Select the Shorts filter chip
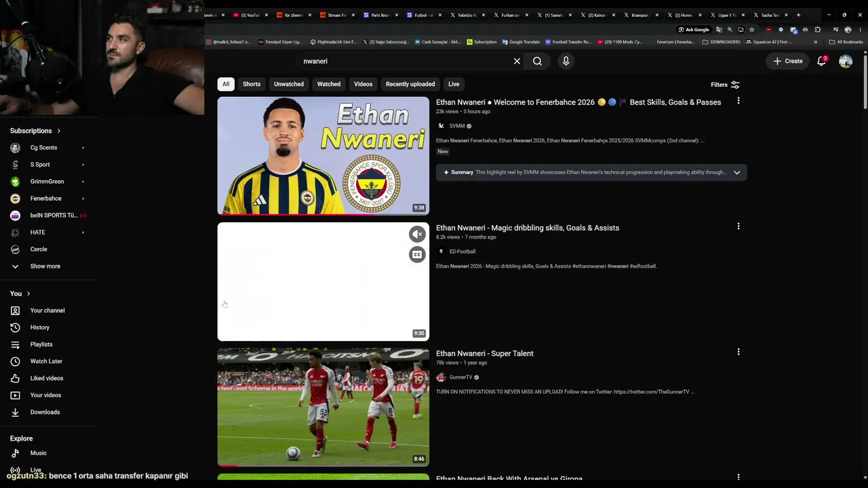The image size is (868, 488). point(252,84)
